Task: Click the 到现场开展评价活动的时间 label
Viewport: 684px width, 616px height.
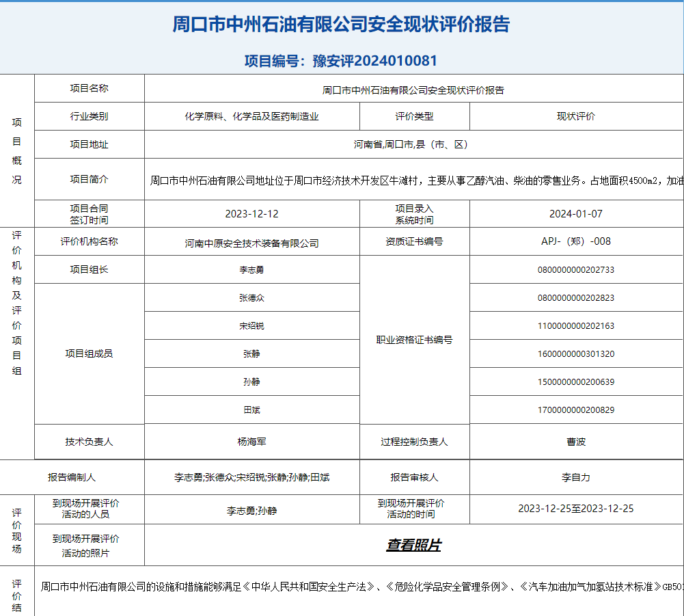Action: pyautogui.click(x=411, y=509)
